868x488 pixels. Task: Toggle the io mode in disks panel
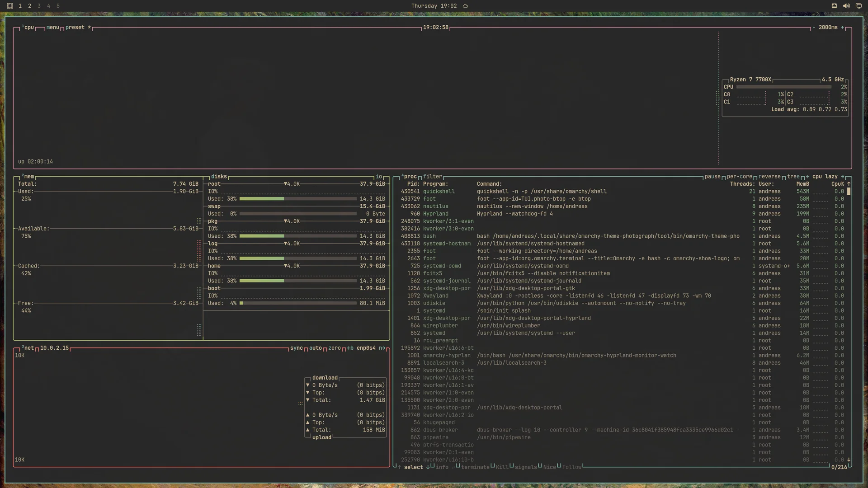379,177
